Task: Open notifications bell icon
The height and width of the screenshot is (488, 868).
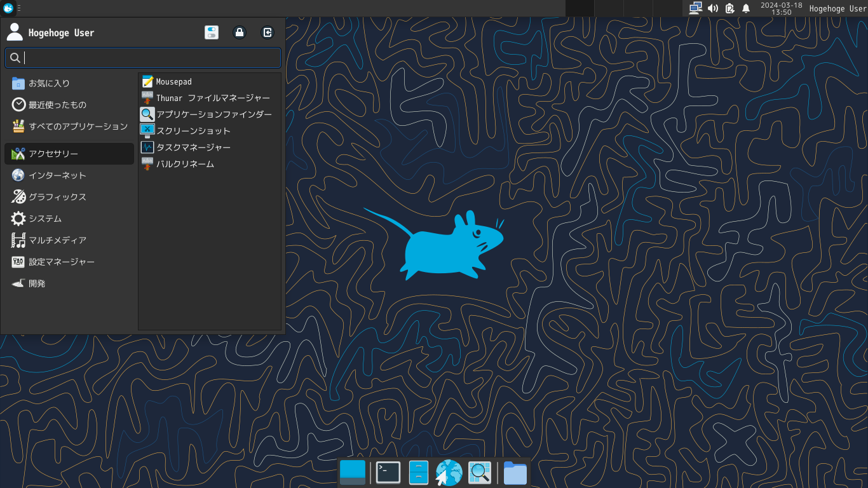Action: pyautogui.click(x=746, y=8)
